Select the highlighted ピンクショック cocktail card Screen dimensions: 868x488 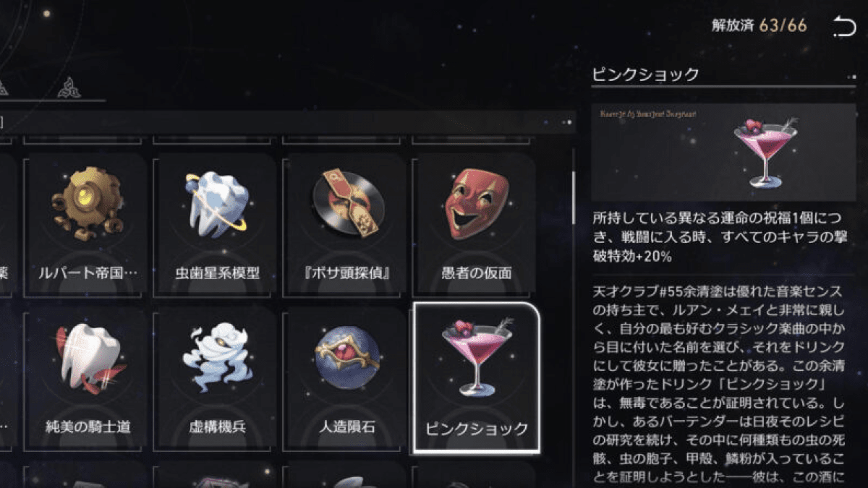(x=476, y=378)
